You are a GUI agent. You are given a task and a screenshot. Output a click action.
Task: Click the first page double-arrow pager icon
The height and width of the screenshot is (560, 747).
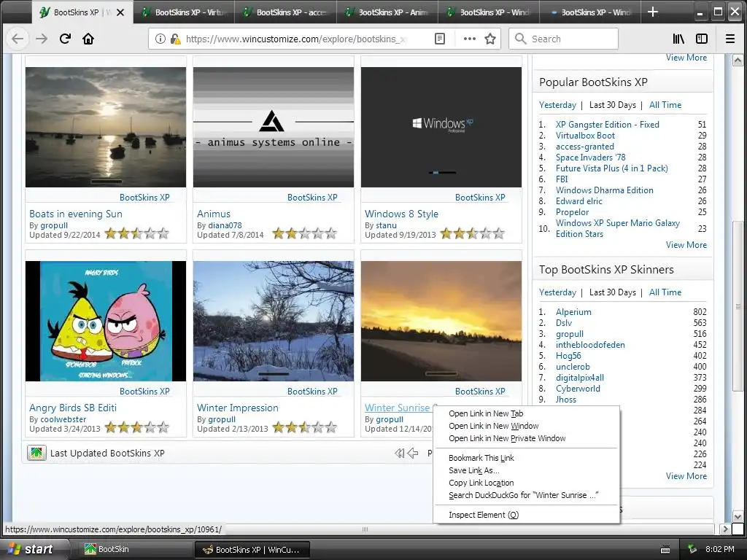tap(399, 454)
